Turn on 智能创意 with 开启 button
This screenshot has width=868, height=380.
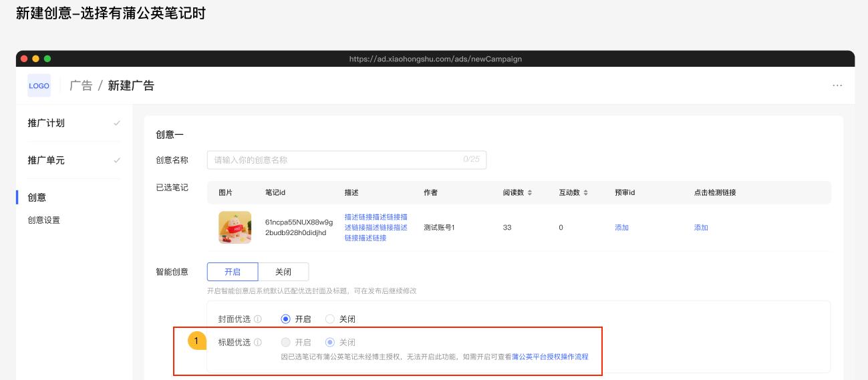232,272
